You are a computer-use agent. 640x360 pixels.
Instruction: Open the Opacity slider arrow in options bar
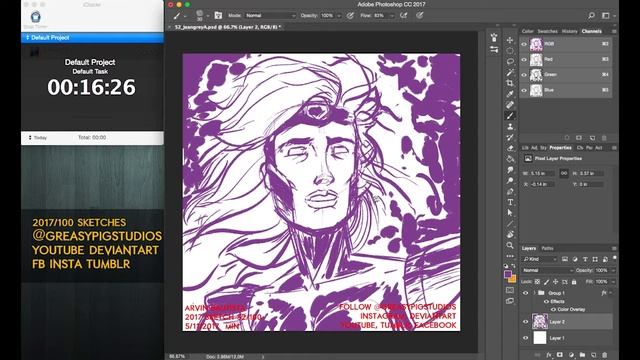point(339,16)
